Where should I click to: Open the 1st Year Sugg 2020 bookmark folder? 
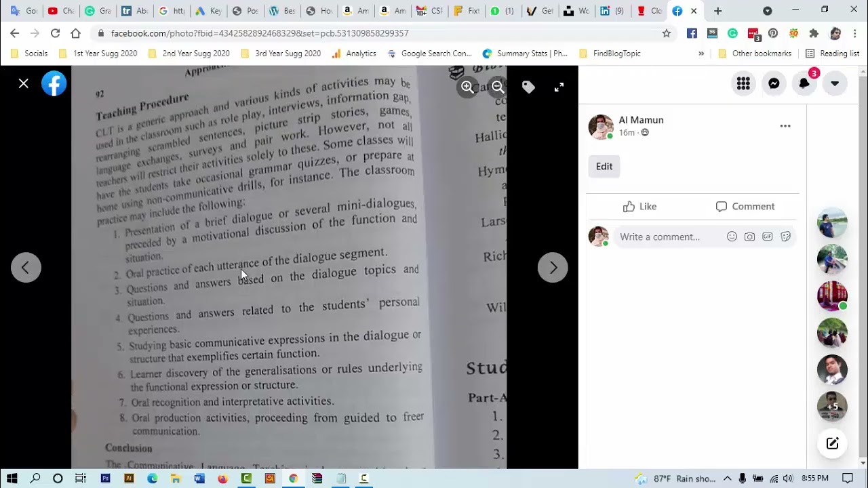click(98, 54)
